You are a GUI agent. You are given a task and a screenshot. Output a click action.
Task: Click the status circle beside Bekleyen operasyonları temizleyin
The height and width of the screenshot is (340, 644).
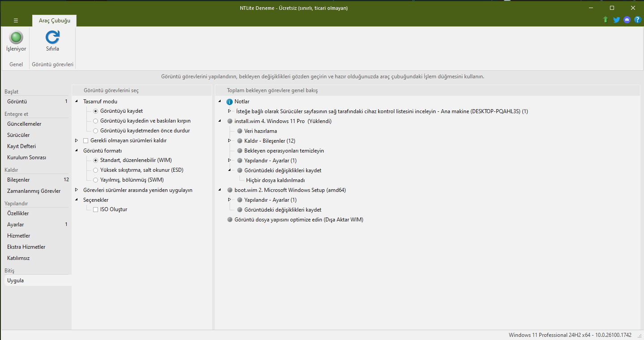tap(240, 151)
